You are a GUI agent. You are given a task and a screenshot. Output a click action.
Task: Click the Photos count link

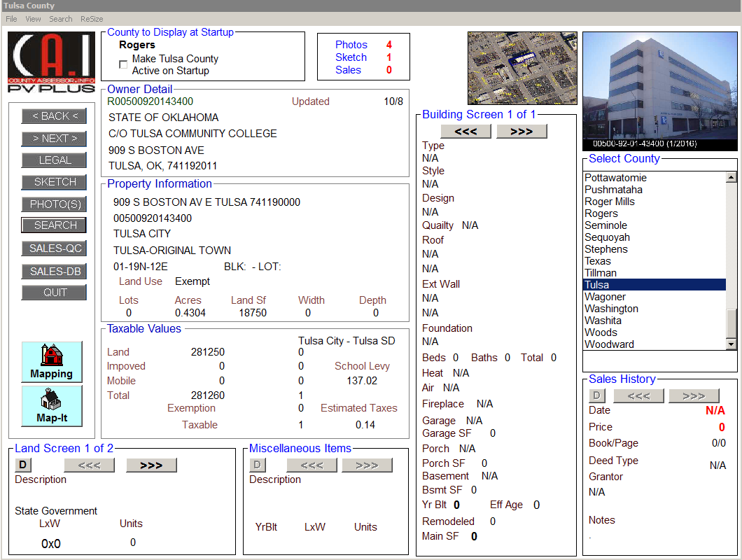coord(351,45)
